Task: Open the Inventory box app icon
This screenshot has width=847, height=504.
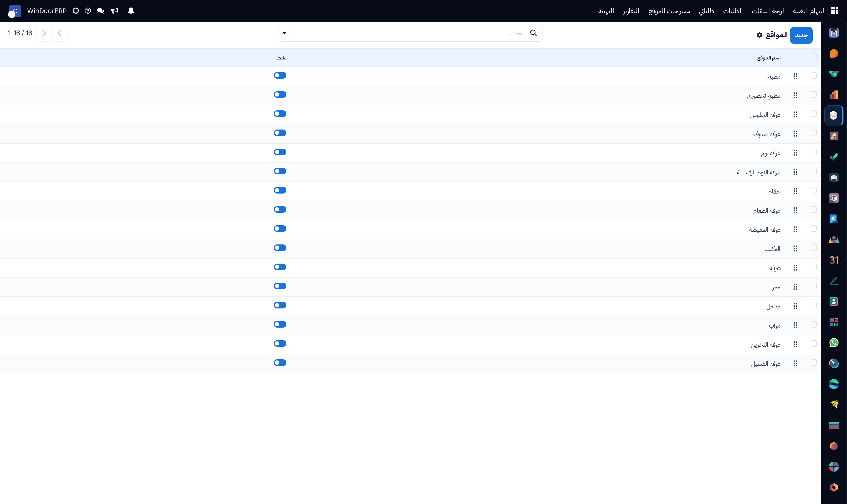Action: 834,198
